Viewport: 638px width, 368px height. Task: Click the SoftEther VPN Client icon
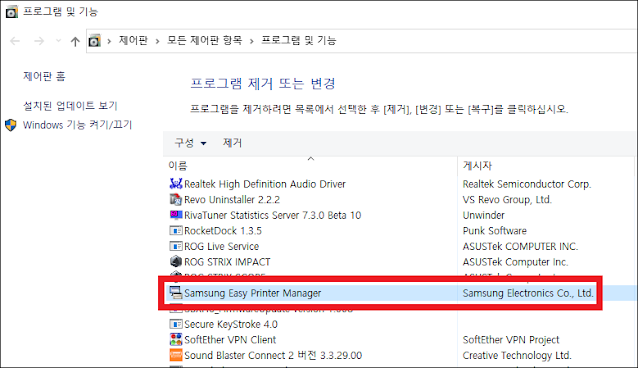tap(176, 340)
